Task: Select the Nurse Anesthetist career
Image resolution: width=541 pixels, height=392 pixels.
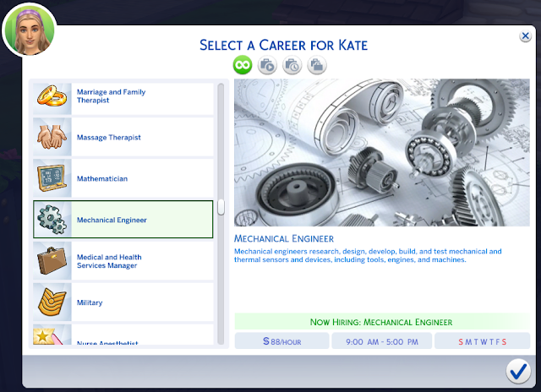Action: [x=123, y=335]
